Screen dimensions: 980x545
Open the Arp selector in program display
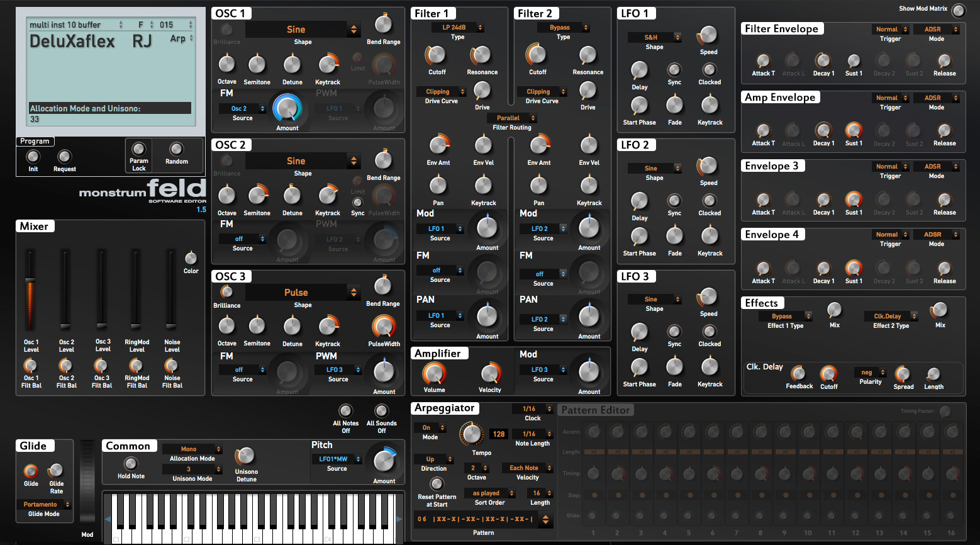pyautogui.click(x=181, y=39)
